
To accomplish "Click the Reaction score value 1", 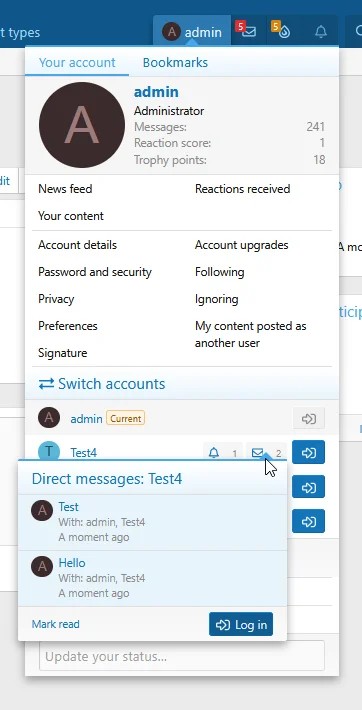I will point(322,144).
